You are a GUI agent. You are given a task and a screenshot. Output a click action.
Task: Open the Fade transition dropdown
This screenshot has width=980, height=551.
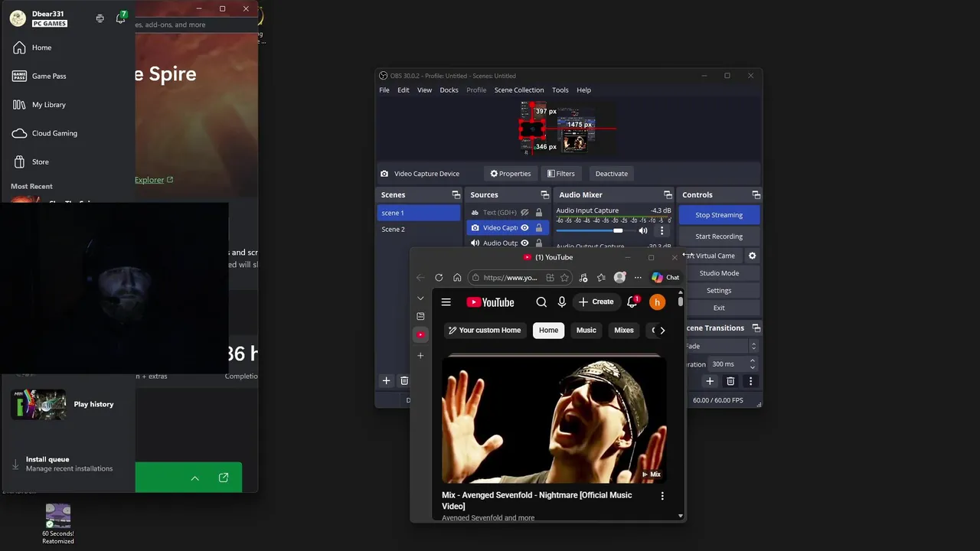click(x=721, y=346)
